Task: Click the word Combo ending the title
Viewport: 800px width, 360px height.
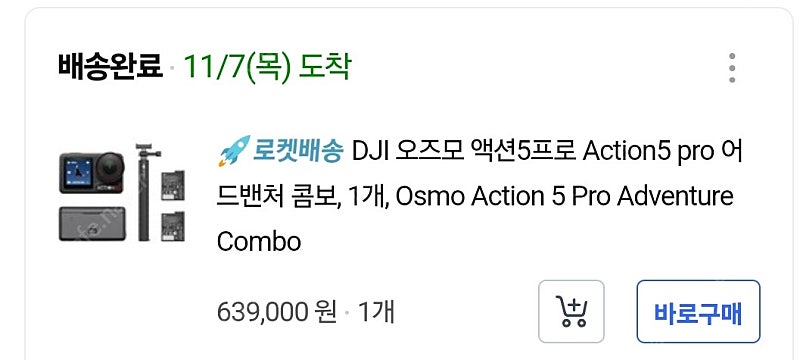Action: (259, 242)
